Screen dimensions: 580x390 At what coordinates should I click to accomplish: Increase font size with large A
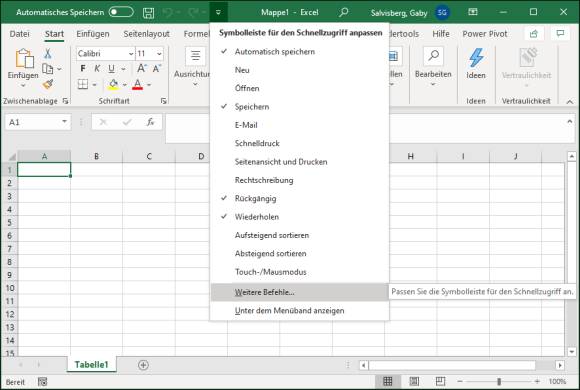[142, 68]
